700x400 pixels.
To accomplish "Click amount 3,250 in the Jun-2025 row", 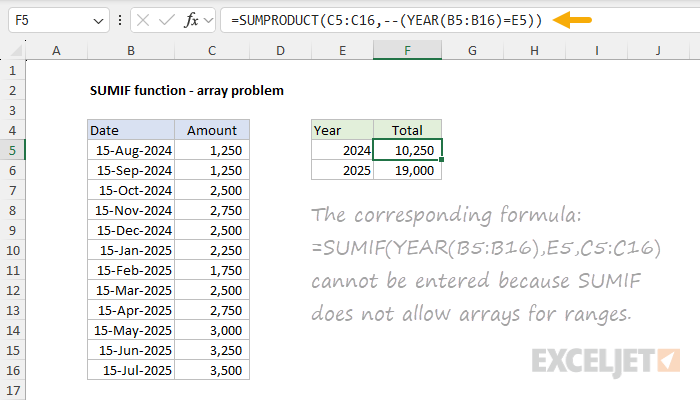I will coord(212,350).
